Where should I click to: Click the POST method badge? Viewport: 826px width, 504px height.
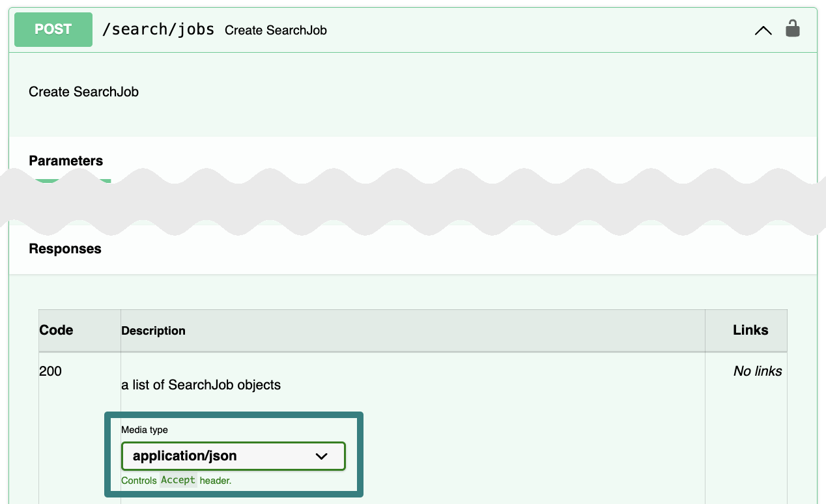coord(53,29)
